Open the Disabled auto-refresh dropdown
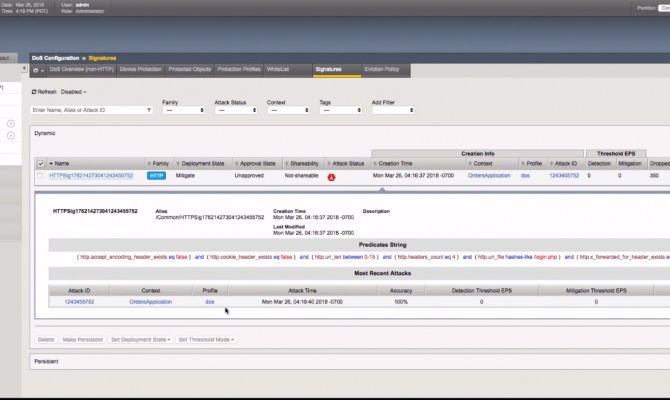Image resolution: width=670 pixels, height=400 pixels. tap(74, 91)
